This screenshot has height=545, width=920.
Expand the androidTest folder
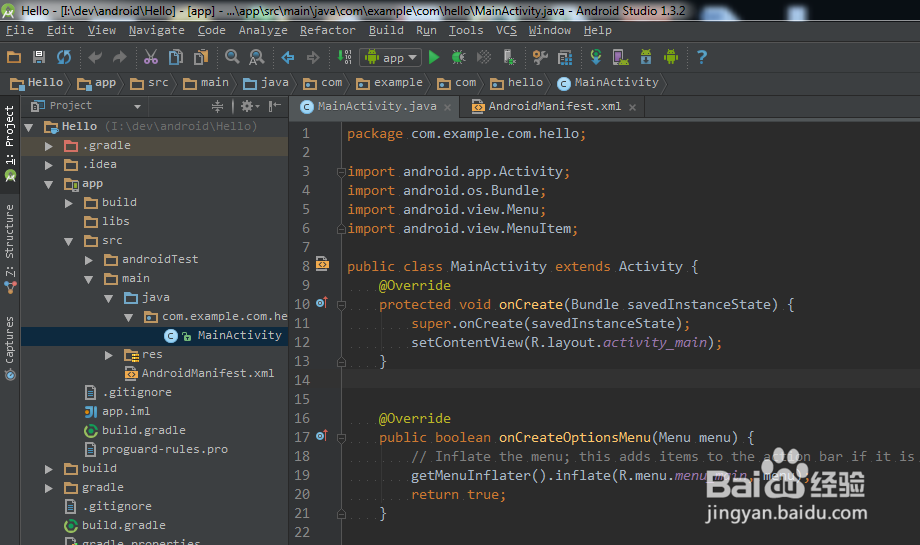89,260
